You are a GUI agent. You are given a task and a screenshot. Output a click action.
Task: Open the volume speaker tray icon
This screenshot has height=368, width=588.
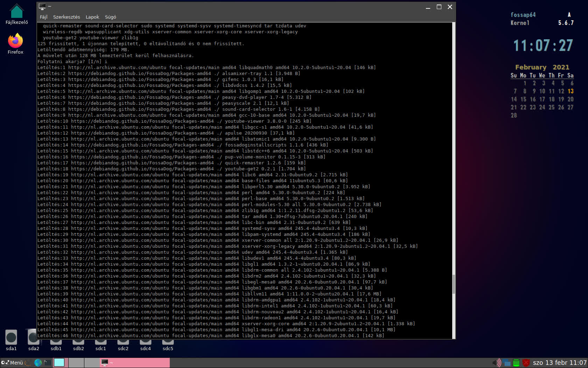(497, 363)
